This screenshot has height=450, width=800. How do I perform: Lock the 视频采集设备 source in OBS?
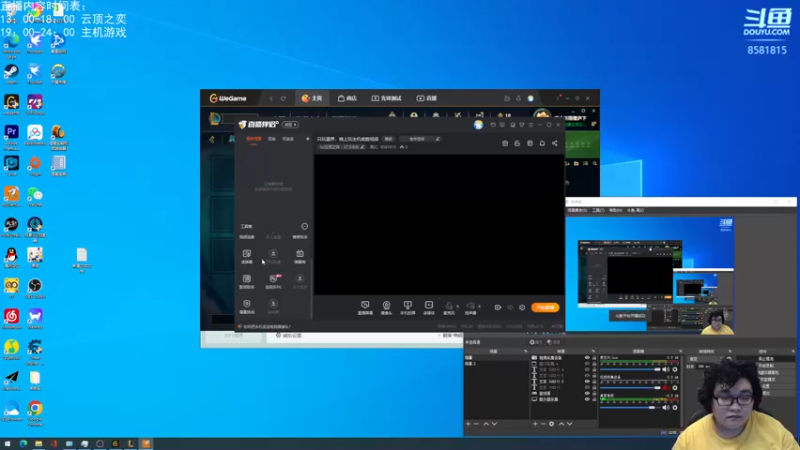593,358
